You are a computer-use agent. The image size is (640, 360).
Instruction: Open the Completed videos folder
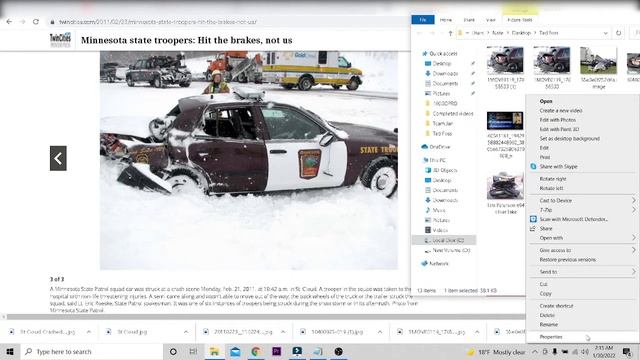point(453,113)
